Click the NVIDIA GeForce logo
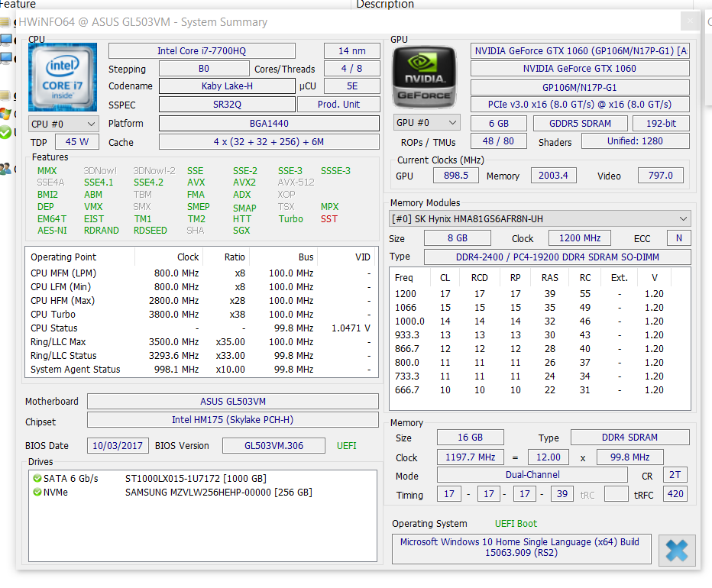The width and height of the screenshot is (712, 588). [426, 77]
